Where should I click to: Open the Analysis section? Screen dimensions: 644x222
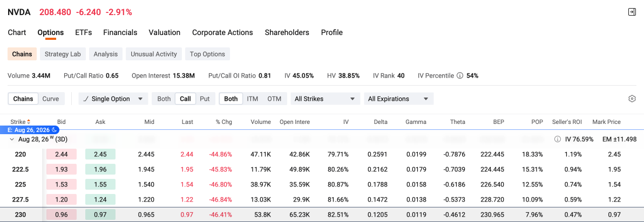(x=106, y=54)
